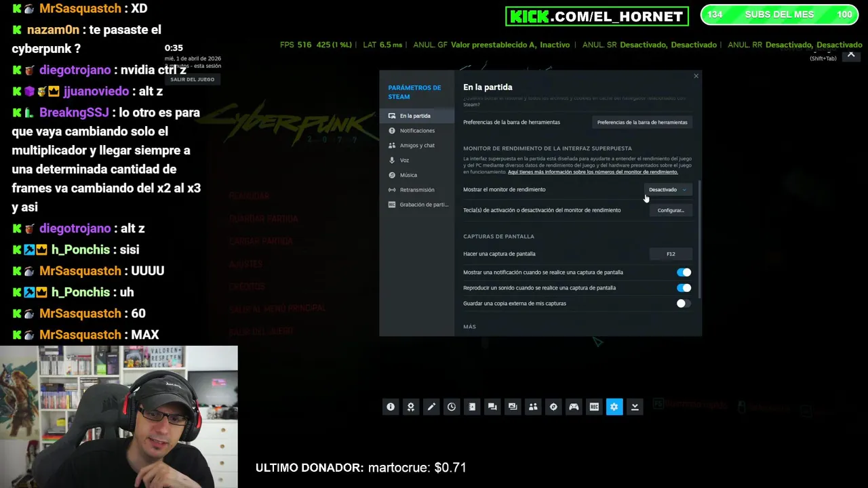Open the achievements icon in overlay toolbar
Screen dimensions: 868x488
coord(411,407)
